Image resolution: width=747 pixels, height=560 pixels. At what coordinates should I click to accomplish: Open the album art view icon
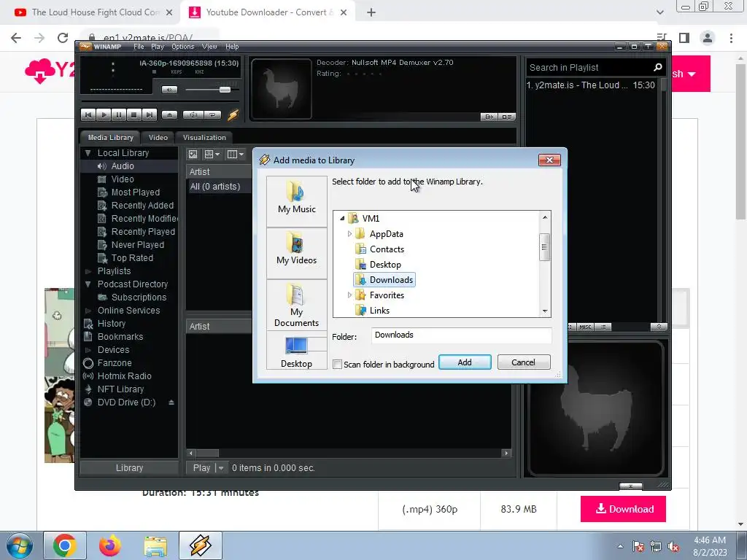(x=193, y=155)
